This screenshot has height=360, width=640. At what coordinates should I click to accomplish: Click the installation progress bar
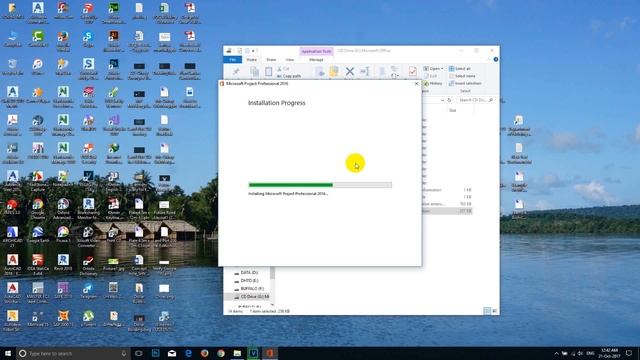point(320,185)
